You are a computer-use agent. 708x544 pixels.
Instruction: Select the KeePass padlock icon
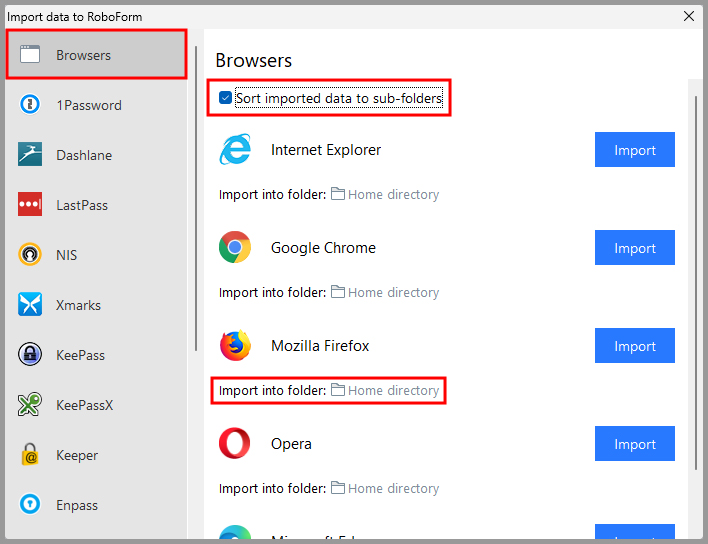pyautogui.click(x=30, y=355)
